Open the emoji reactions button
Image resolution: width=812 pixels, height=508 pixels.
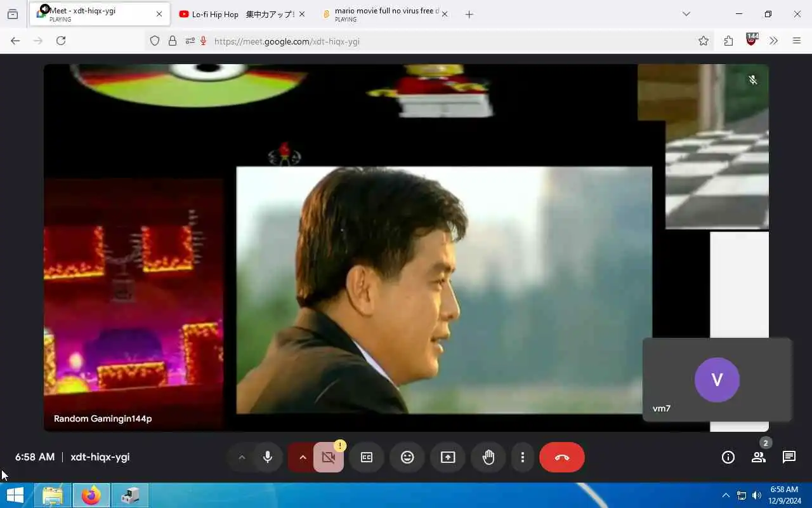click(x=407, y=457)
